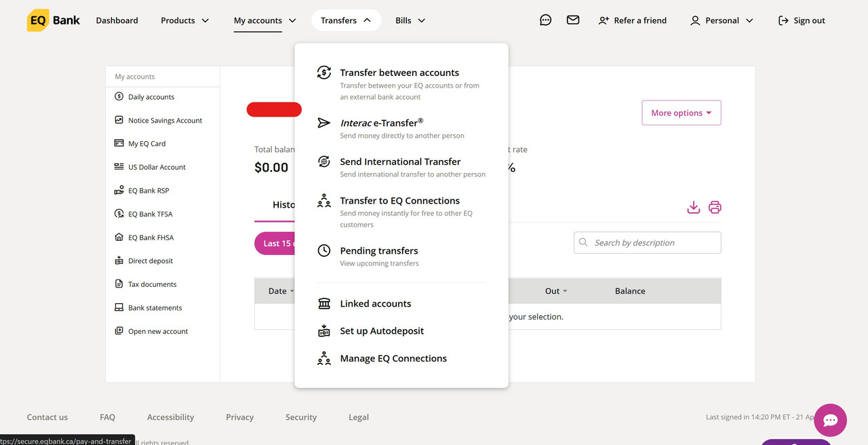The height and width of the screenshot is (445, 868).
Task: Click the print transactions icon
Action: [x=715, y=208]
